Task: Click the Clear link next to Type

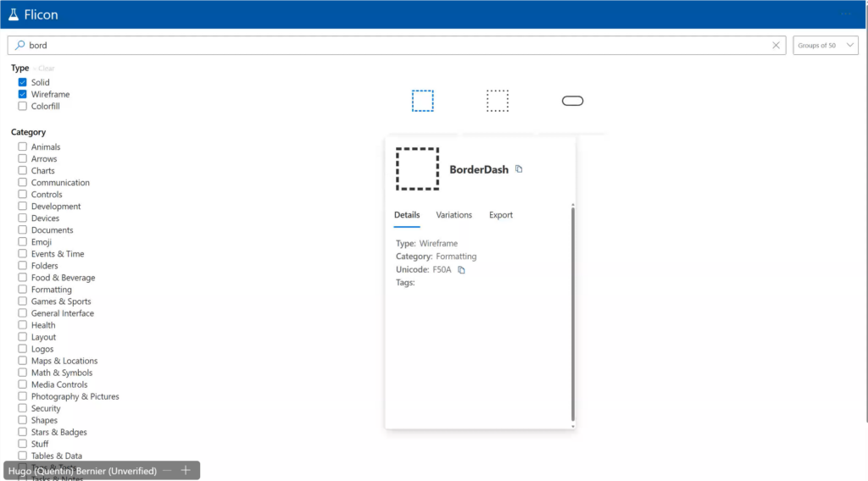Action: 46,69
